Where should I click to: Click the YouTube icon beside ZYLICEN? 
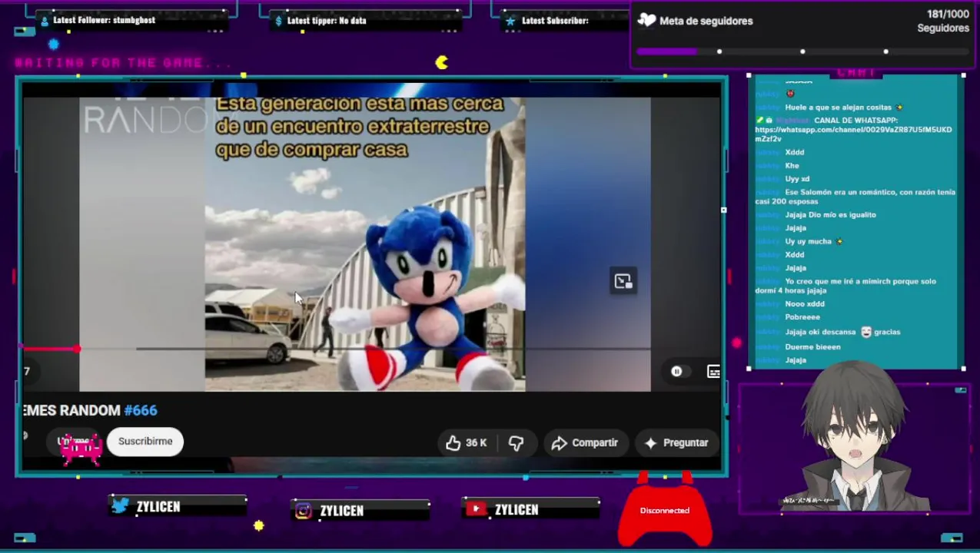(476, 508)
